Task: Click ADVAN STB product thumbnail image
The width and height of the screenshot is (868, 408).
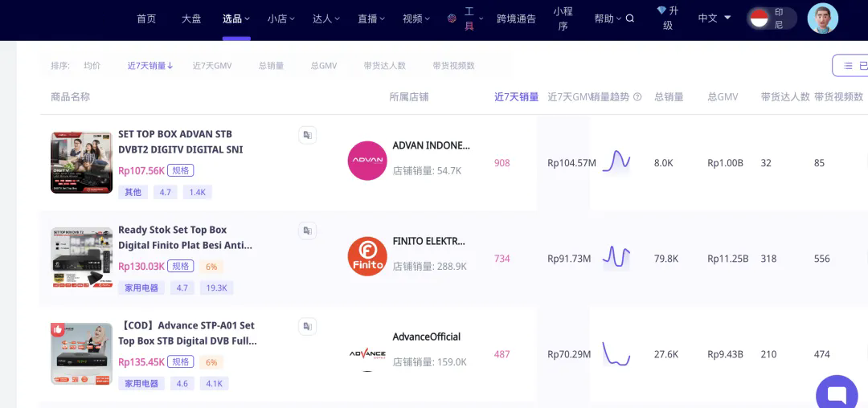Action: (81, 162)
